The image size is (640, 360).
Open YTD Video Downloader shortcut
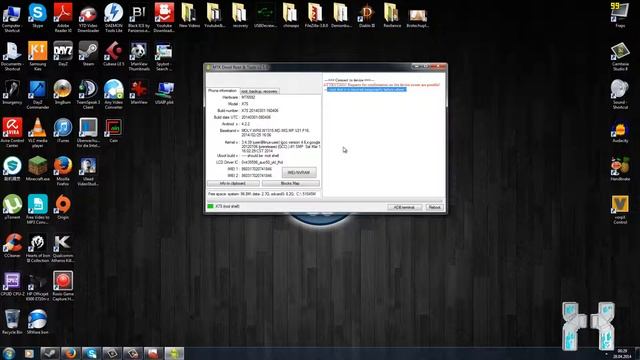click(x=88, y=18)
